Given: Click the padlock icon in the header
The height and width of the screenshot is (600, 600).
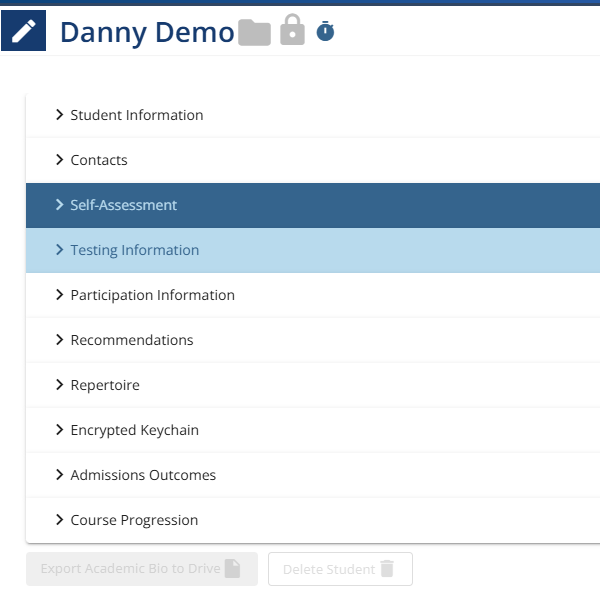Looking at the screenshot, I should [292, 30].
